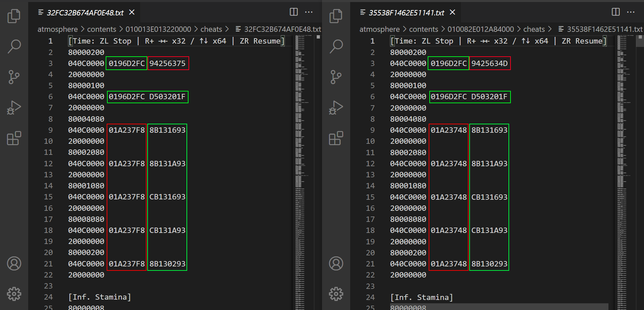
Task: Close the 35538F1462E51141.txt tab
Action: (452, 12)
